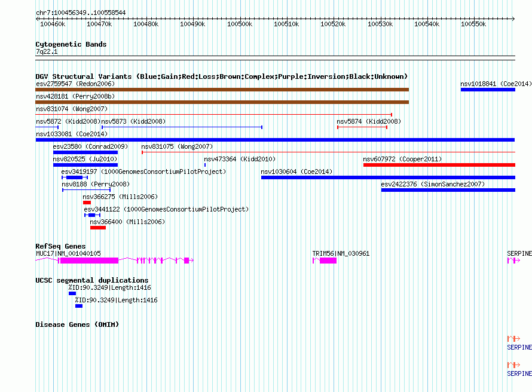
Task: Click ruler position 100530k
Action: click(380, 24)
